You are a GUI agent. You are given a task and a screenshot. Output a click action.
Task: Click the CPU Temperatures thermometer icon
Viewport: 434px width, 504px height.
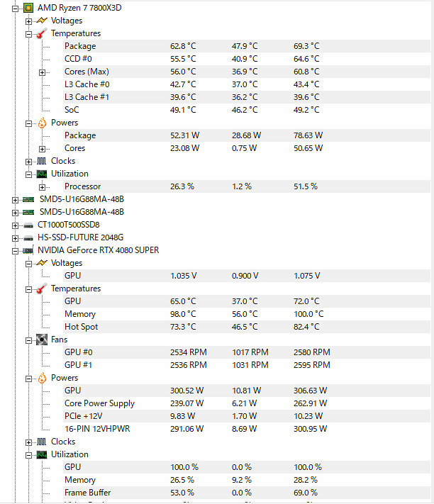pyautogui.click(x=42, y=33)
